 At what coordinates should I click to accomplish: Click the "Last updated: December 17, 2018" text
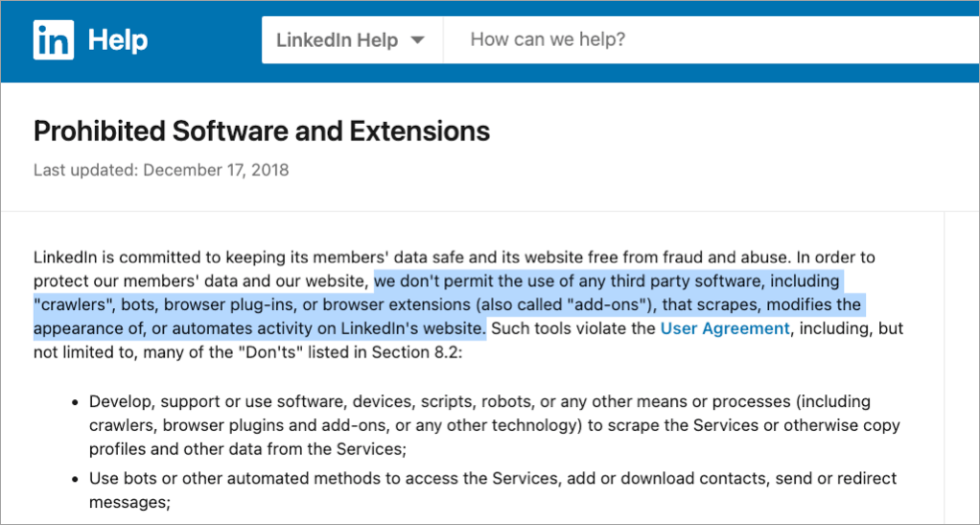[x=161, y=170]
